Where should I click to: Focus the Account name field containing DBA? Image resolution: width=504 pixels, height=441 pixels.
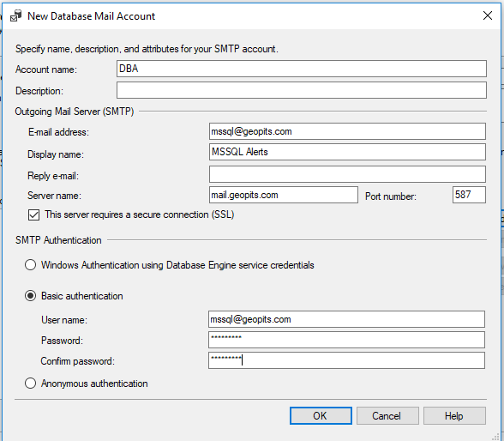tap(302, 69)
